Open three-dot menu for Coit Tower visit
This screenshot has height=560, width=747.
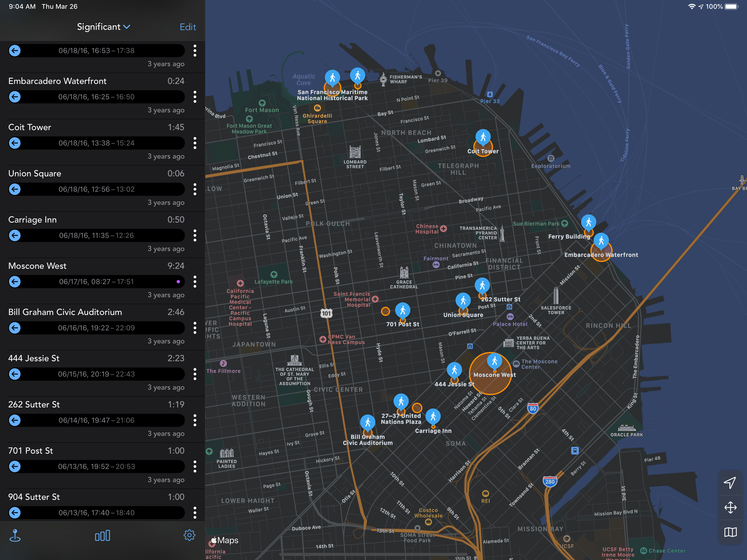pos(195,143)
